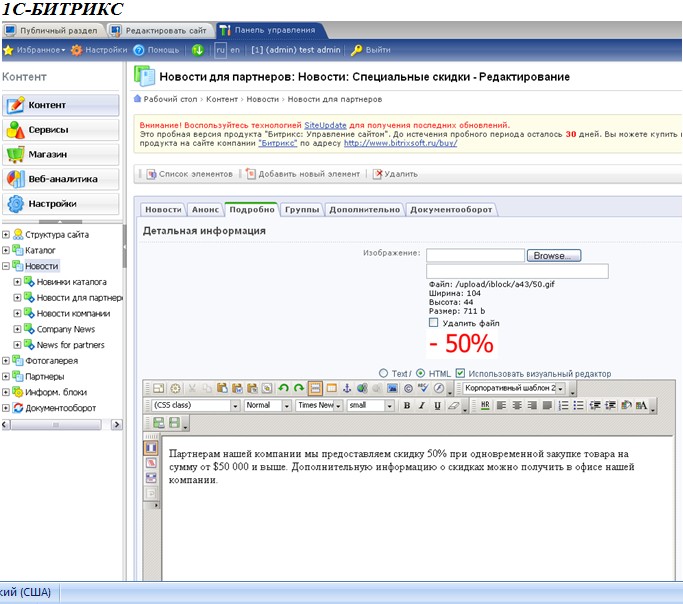Insert an anchor with the anchor icon

(x=347, y=388)
